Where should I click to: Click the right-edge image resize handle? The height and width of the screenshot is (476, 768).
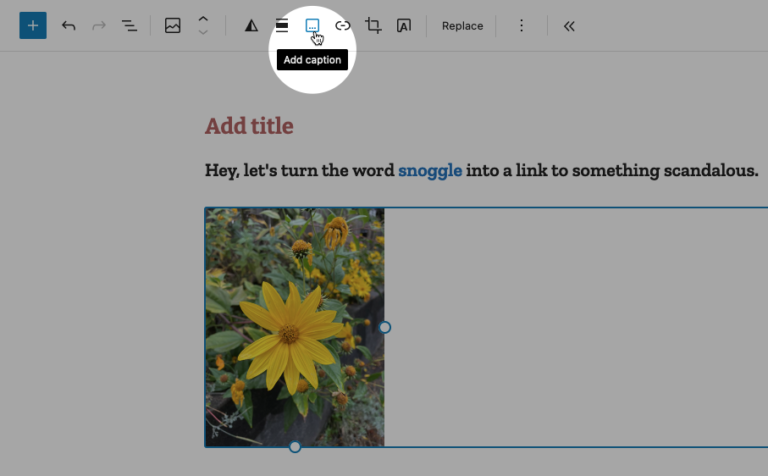tap(385, 327)
